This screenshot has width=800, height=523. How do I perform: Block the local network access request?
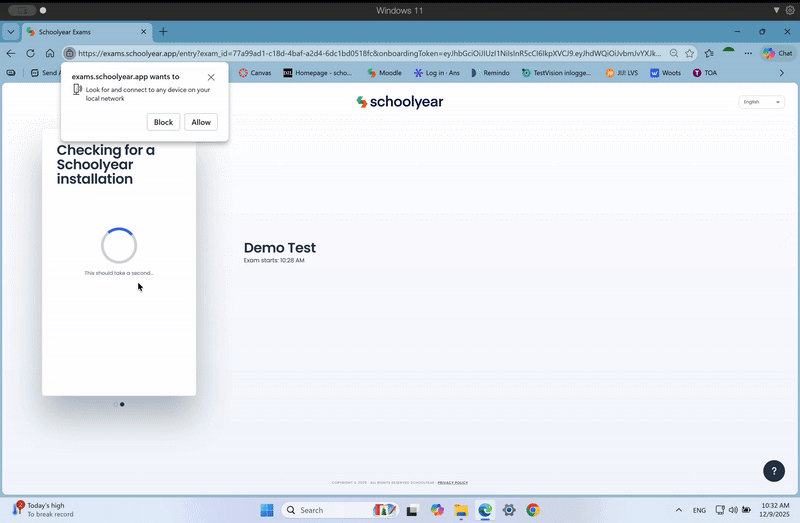pos(163,122)
